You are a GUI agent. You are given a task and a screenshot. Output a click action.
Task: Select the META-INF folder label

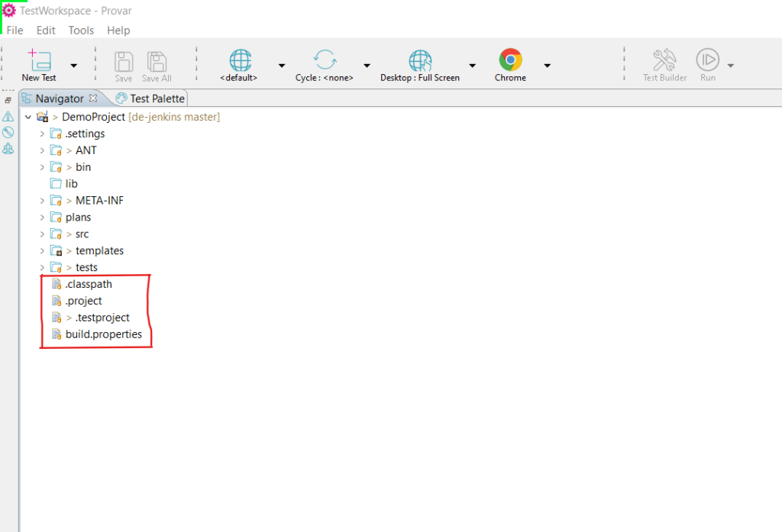[x=99, y=201]
